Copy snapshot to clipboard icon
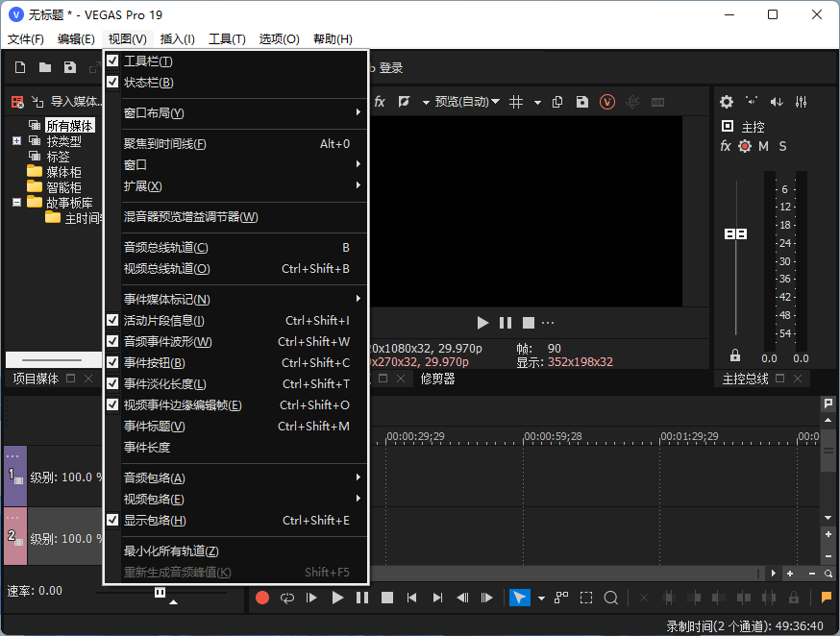This screenshot has width=840, height=636. point(557,102)
